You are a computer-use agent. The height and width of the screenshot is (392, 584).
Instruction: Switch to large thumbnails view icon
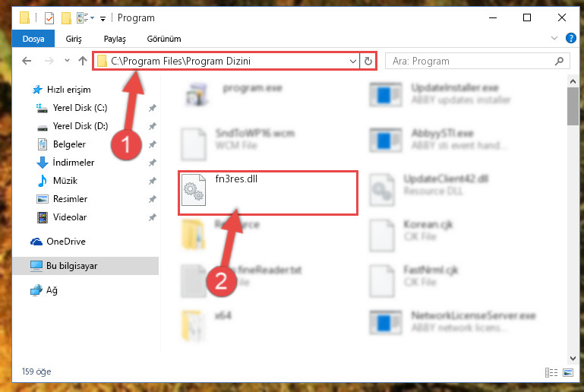pos(568,372)
